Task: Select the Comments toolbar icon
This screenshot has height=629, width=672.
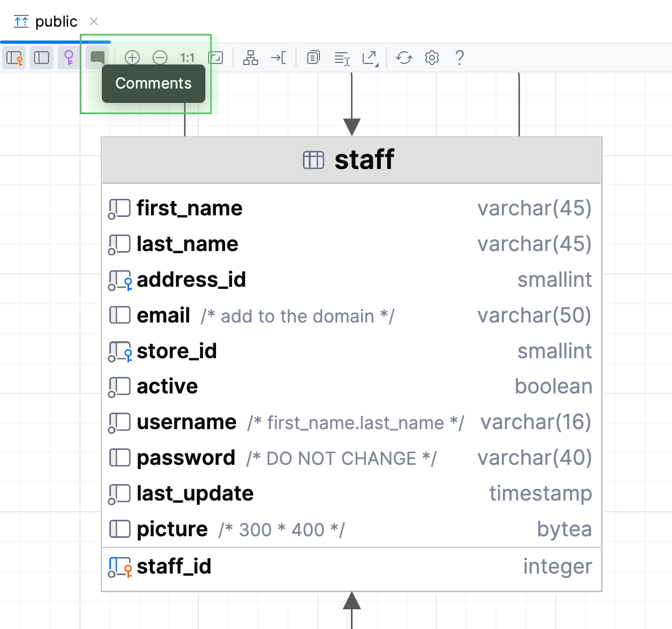Action: click(97, 58)
